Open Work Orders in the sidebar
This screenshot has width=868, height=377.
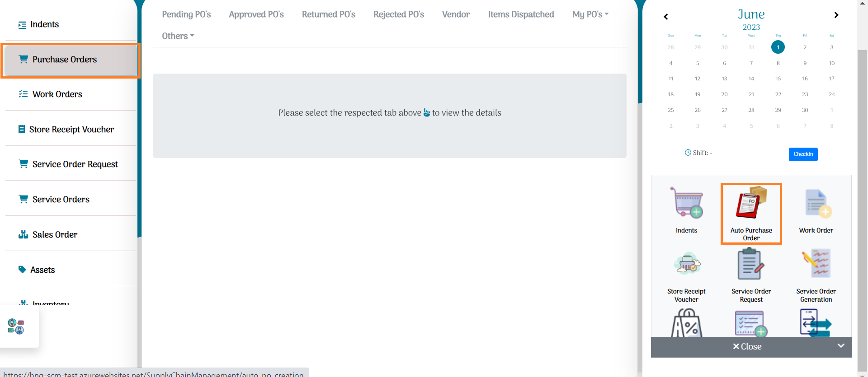(x=71, y=94)
